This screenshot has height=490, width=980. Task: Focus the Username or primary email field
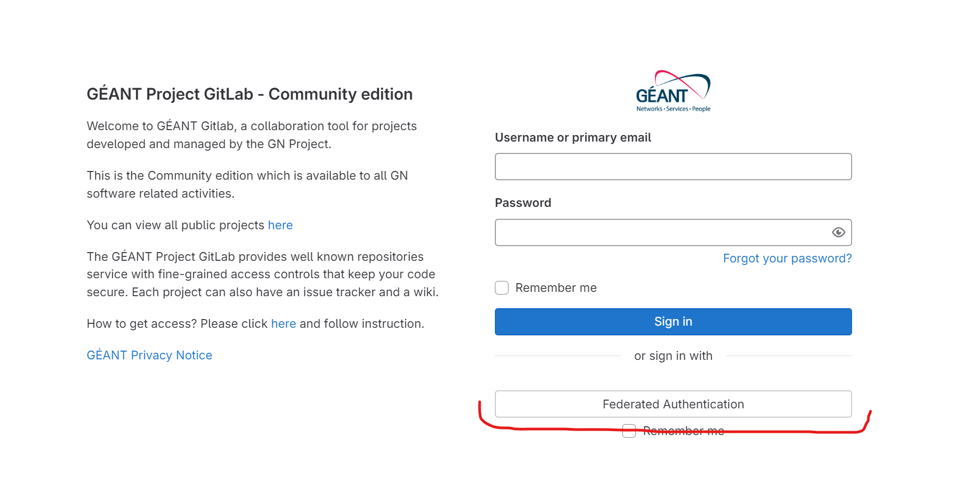coord(673,167)
